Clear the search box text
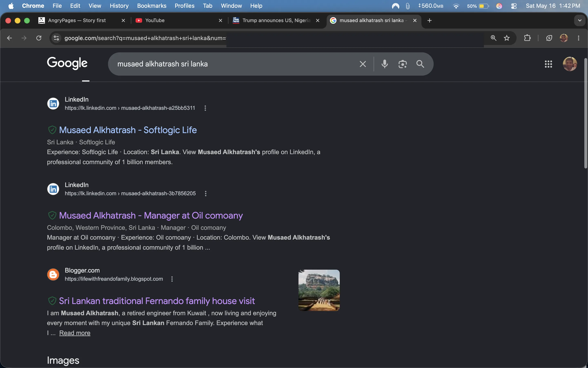The height and width of the screenshot is (368, 588). point(363,64)
